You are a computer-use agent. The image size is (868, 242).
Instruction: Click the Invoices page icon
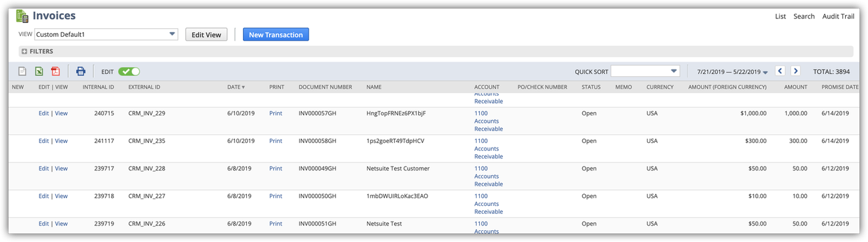22,16
